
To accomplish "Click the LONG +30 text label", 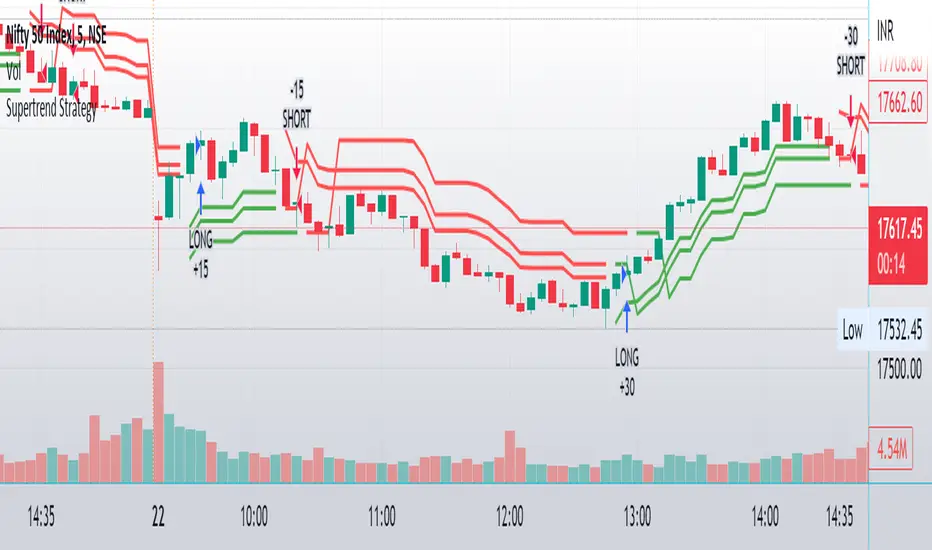I will coord(627,368).
